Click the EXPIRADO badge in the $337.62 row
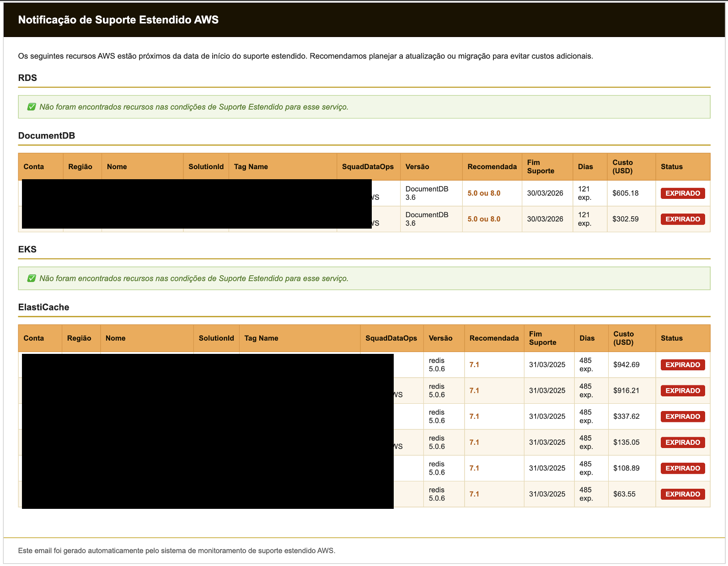Screen dimensions: 728x566 pyautogui.click(x=683, y=416)
